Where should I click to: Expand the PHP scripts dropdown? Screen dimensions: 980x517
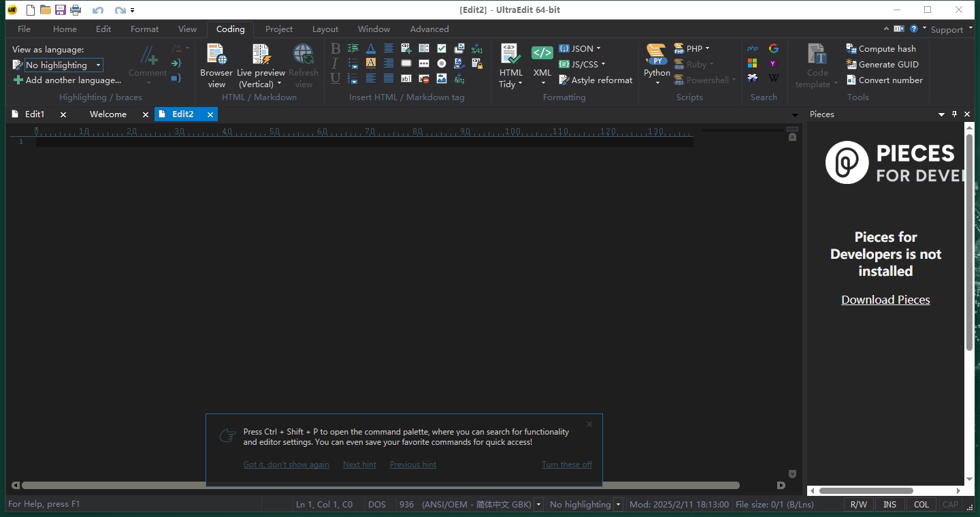tap(707, 48)
